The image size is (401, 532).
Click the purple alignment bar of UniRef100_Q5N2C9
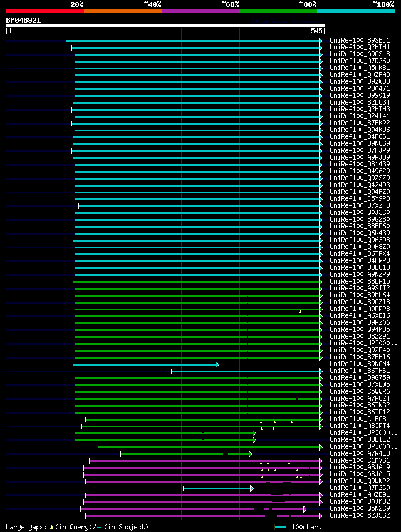[193, 509]
